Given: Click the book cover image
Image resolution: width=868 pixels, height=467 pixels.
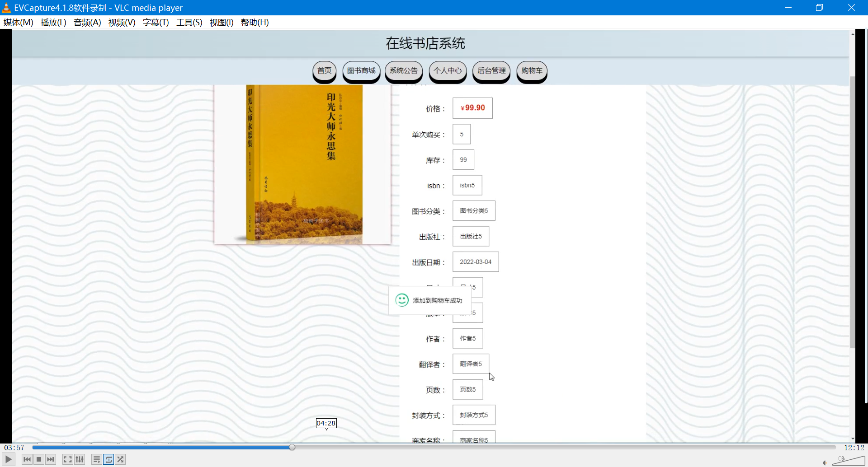Looking at the screenshot, I should pos(302,164).
